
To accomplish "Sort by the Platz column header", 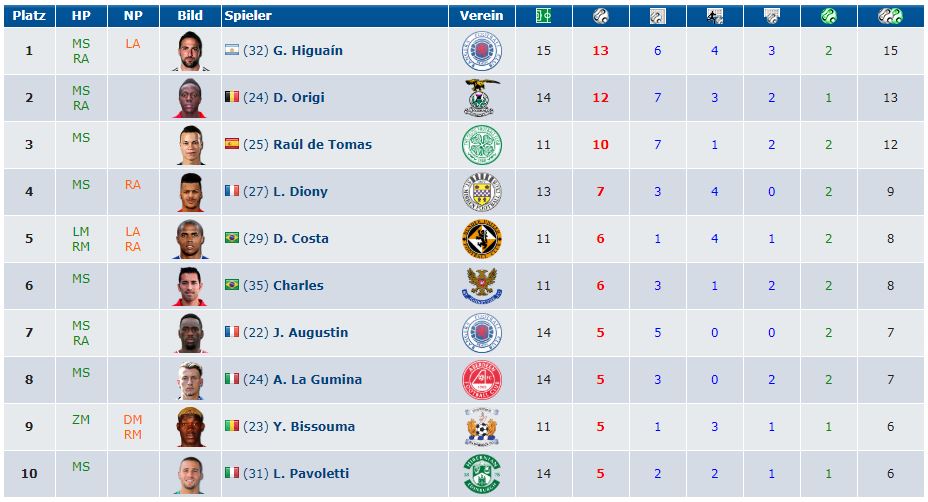I will tap(29, 16).
